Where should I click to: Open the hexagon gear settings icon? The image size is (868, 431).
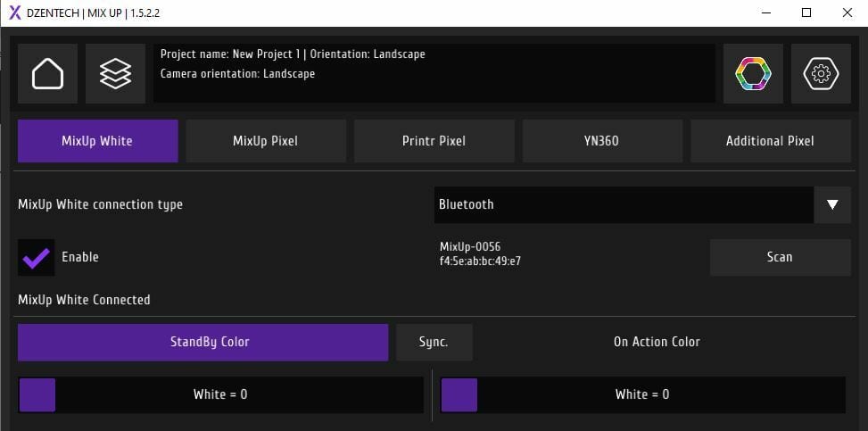tap(821, 74)
